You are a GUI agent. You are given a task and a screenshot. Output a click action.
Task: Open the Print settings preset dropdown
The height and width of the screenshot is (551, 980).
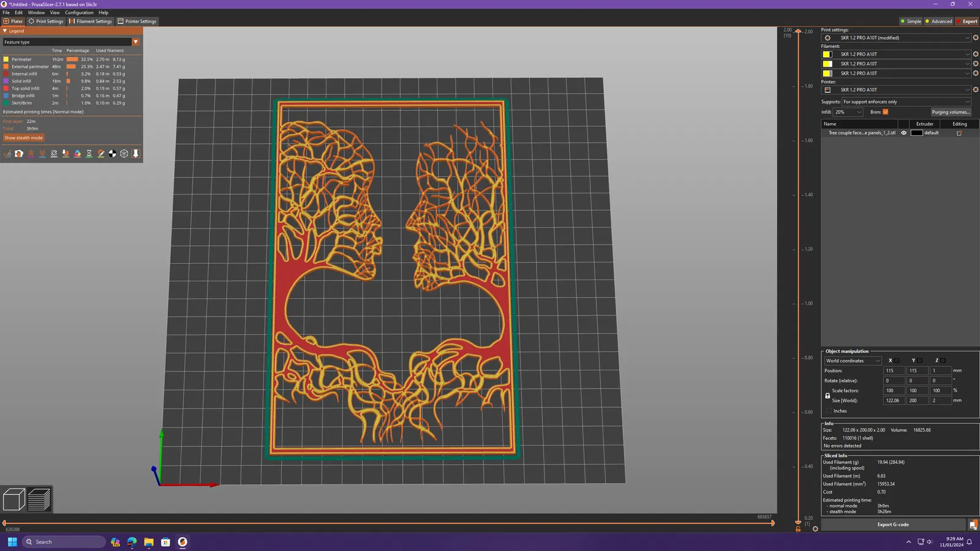pos(897,38)
